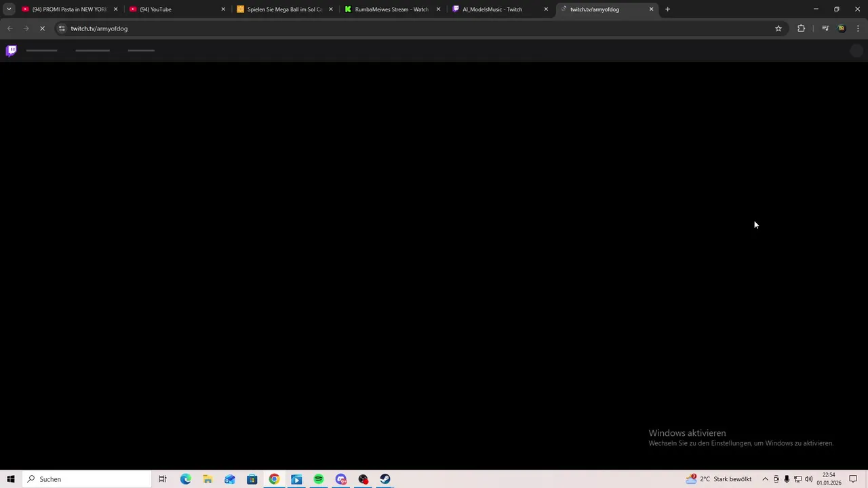Image resolution: width=868 pixels, height=488 pixels.
Task: Open the tab search dropdown arrow
Action: tap(9, 9)
